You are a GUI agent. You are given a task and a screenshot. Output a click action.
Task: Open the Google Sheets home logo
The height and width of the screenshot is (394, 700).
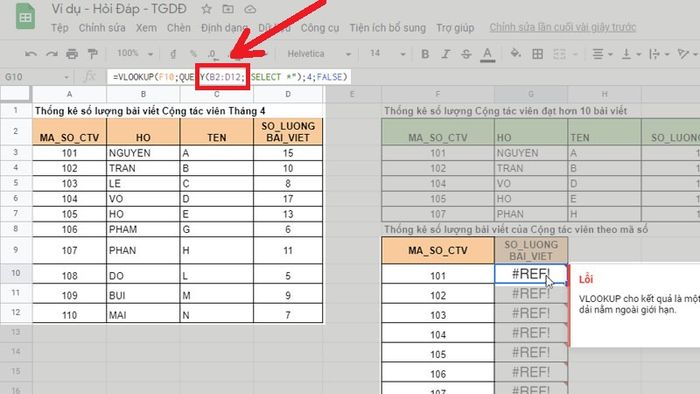click(x=25, y=17)
